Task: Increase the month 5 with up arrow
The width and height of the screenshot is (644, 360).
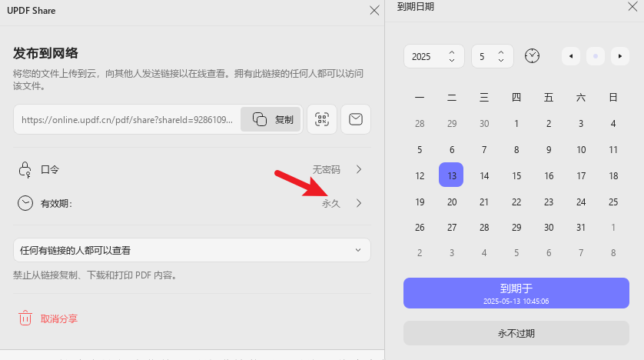Action: click(x=501, y=52)
